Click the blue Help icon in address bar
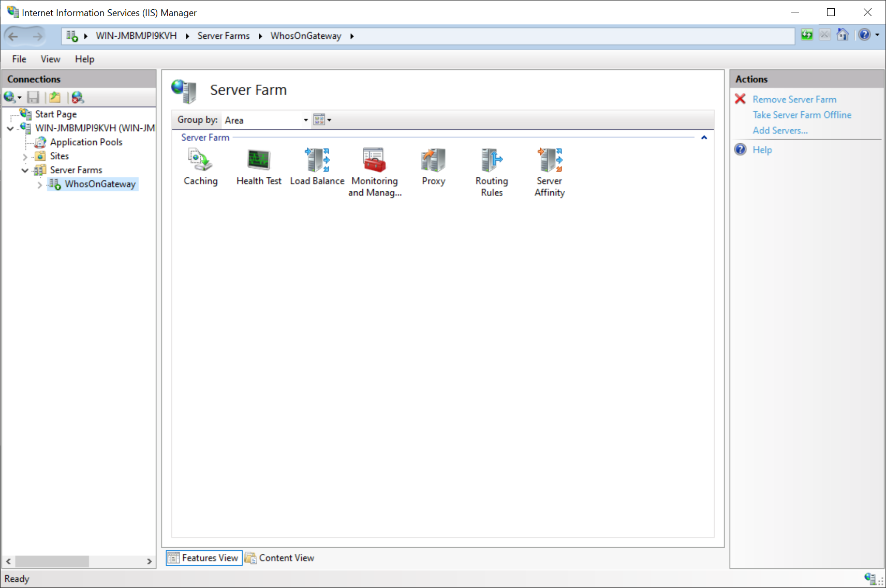Image resolution: width=886 pixels, height=588 pixels. tap(864, 35)
